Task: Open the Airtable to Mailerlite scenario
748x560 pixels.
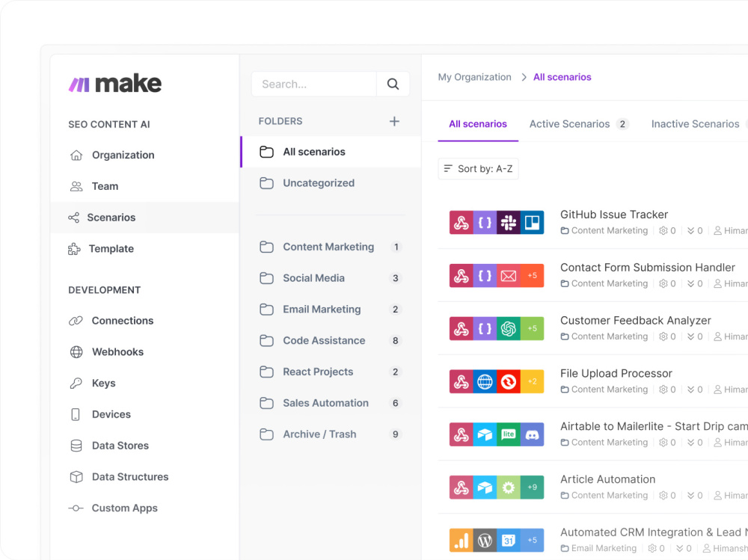Action: point(654,426)
